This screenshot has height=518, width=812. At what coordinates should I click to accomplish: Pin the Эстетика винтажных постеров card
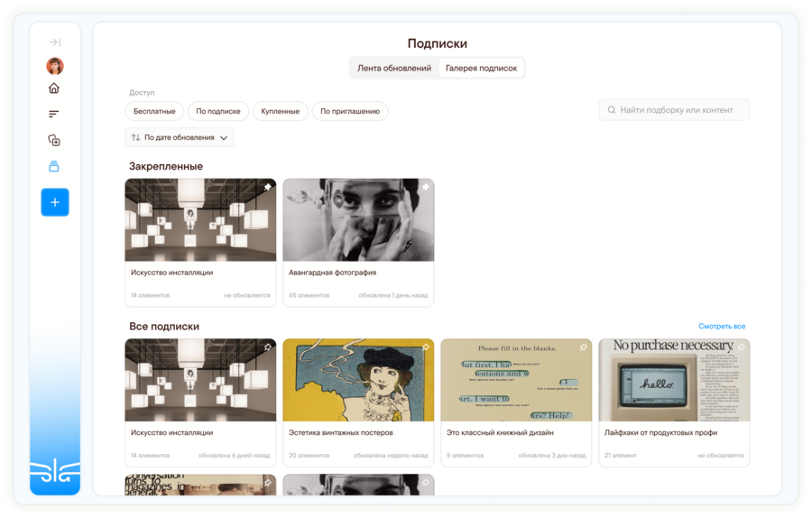(x=426, y=347)
